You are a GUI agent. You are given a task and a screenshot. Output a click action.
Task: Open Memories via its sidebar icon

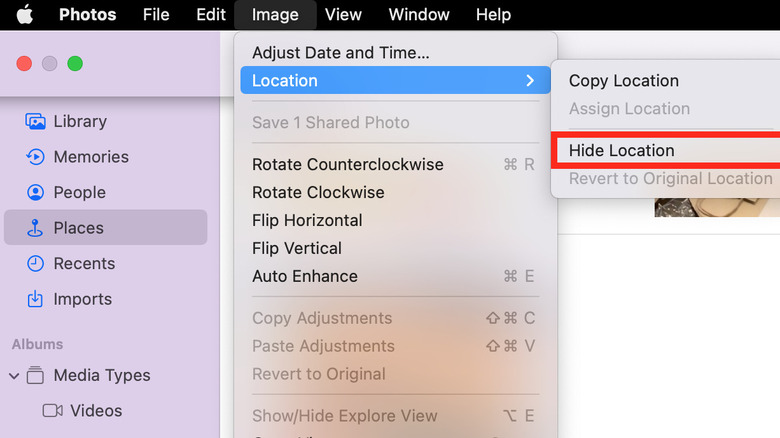coord(35,157)
